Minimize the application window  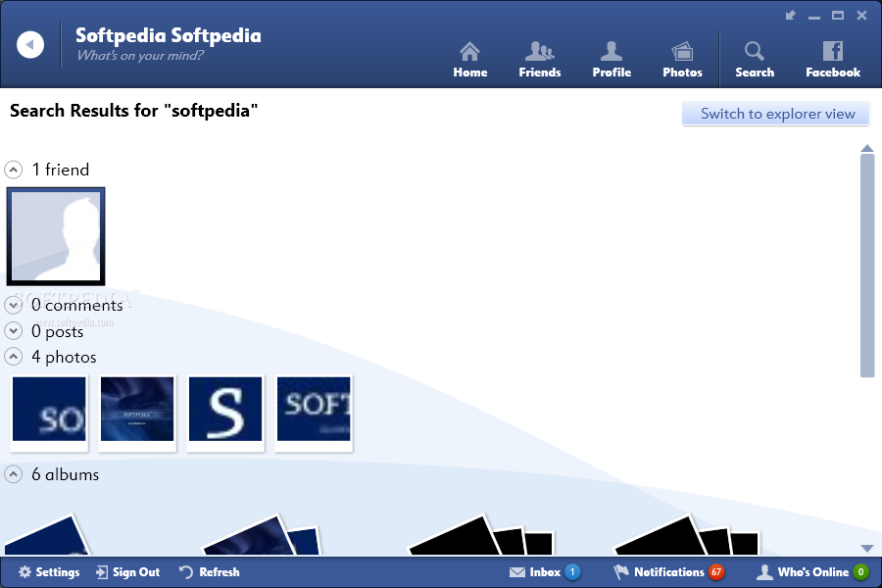click(814, 17)
